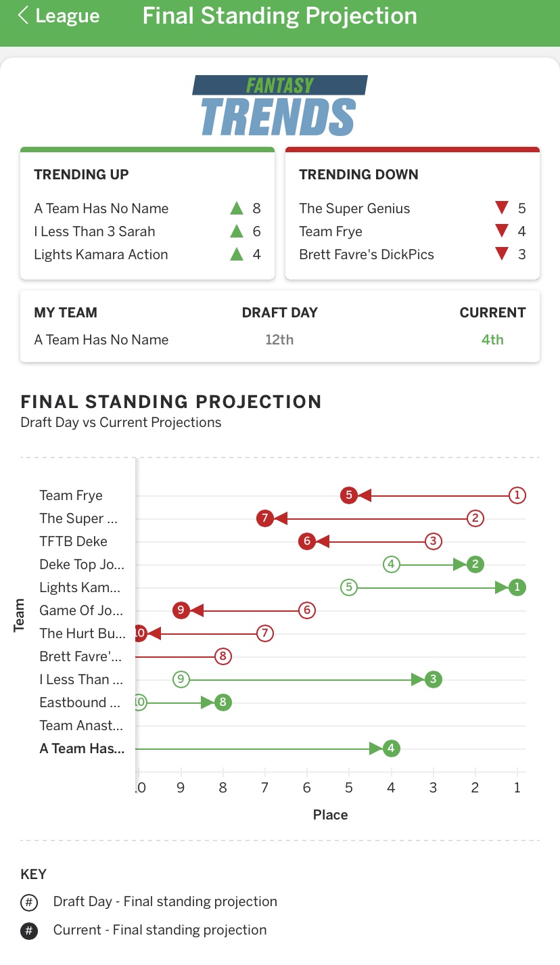
Task: Tap red down arrow beside The Super Genius
Action: point(501,208)
